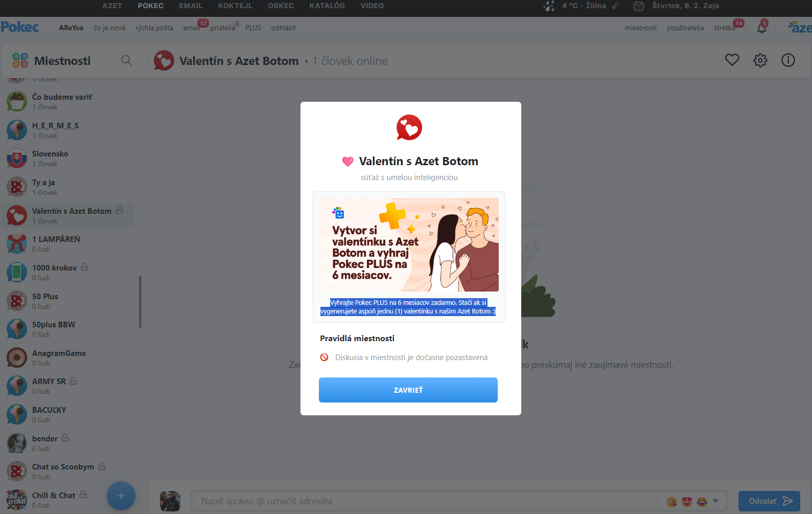The height and width of the screenshot is (514, 812).
Task: Select the 1000 krokov room
Action: click(67, 272)
